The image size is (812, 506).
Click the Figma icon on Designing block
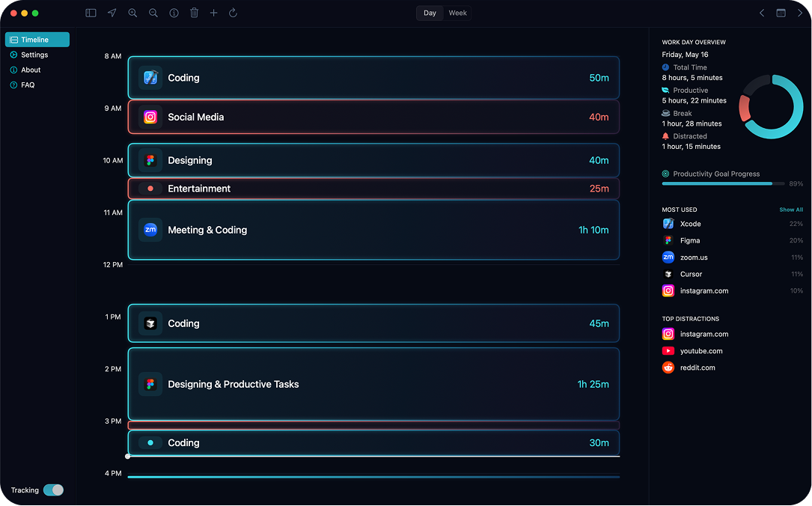click(x=150, y=160)
